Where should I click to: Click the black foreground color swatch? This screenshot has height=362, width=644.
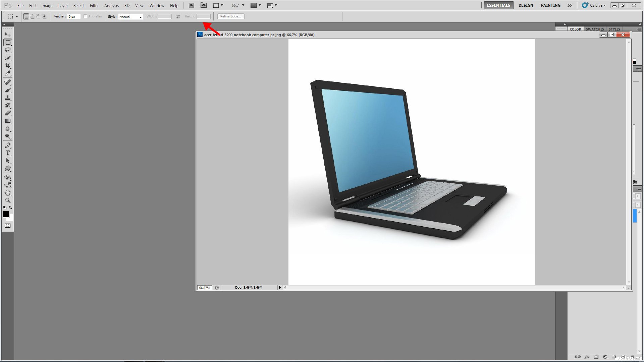(x=6, y=214)
